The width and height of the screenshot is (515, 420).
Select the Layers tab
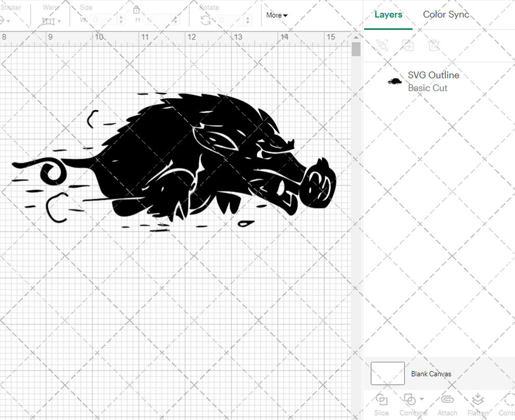pos(388,15)
